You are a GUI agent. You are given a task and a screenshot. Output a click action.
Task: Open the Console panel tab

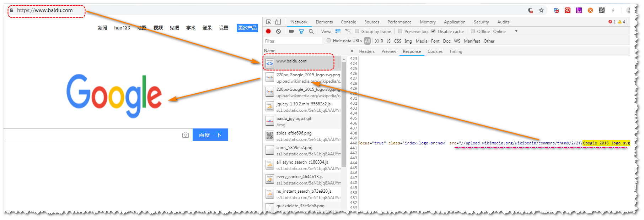tap(348, 22)
